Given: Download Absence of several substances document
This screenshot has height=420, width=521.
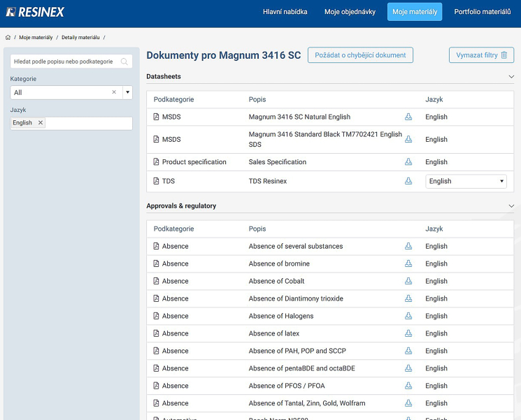Looking at the screenshot, I should (x=408, y=247).
